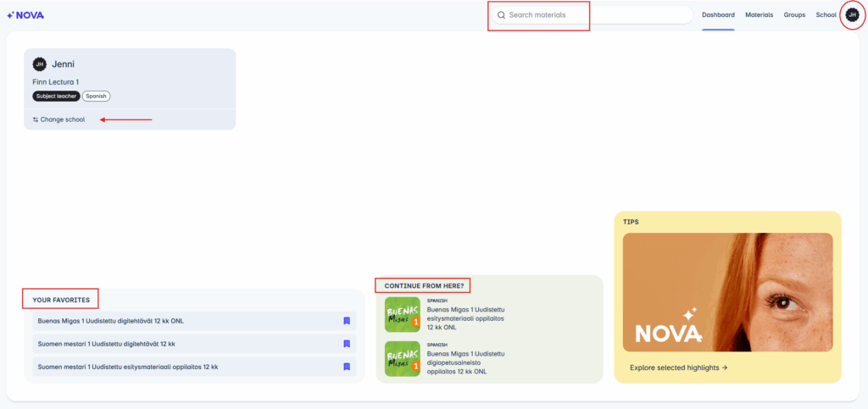The height and width of the screenshot is (409, 868).
Task: Click the Change school link
Action: 63,119
